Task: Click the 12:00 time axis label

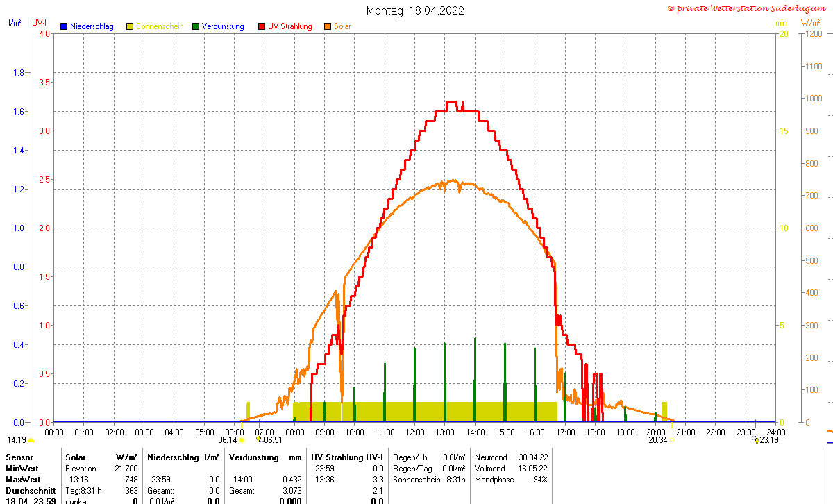Action: (414, 431)
